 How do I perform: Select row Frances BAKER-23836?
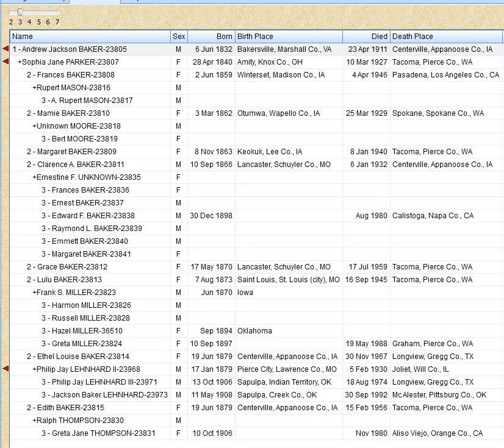coord(256,190)
